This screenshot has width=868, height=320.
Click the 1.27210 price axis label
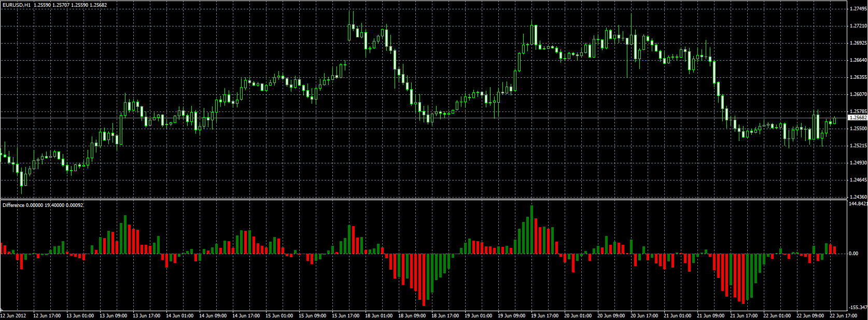click(x=859, y=26)
